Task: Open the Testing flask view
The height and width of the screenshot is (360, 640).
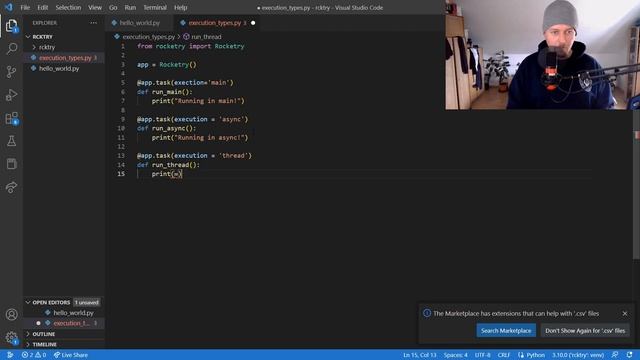Action: tap(11, 141)
